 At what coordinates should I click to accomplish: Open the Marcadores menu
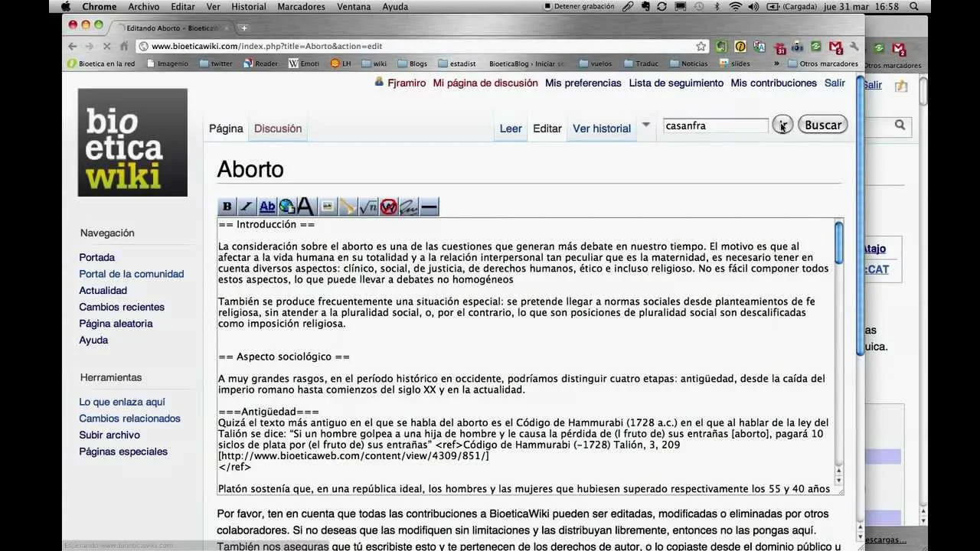point(301,6)
